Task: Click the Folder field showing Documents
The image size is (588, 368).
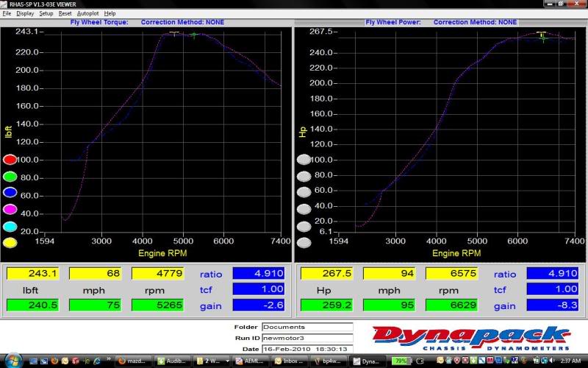Action: click(x=307, y=327)
